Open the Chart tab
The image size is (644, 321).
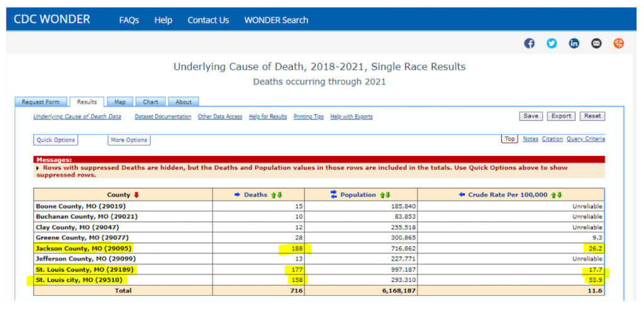(x=150, y=102)
